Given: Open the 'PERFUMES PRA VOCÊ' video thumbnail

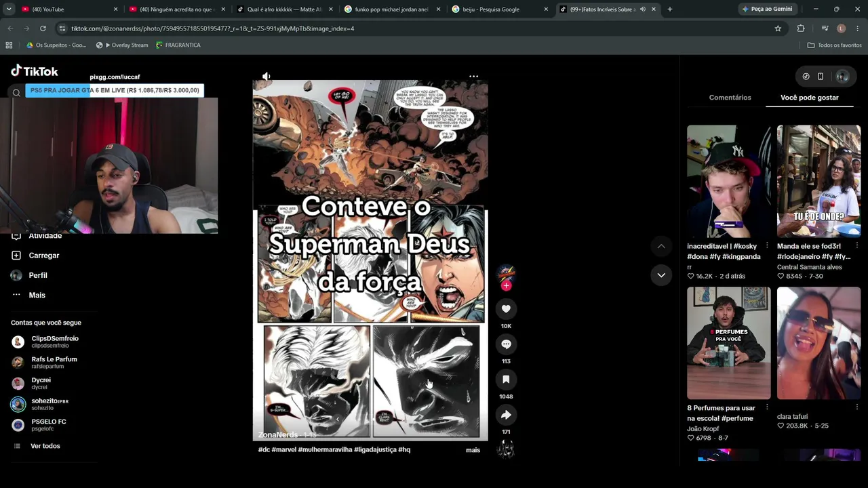Looking at the screenshot, I should point(729,343).
